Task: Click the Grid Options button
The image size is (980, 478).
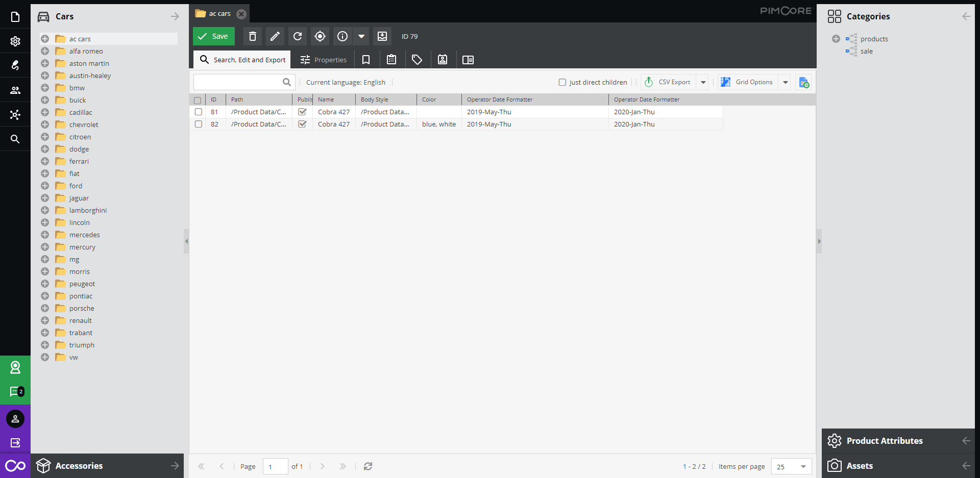Action: pos(748,82)
